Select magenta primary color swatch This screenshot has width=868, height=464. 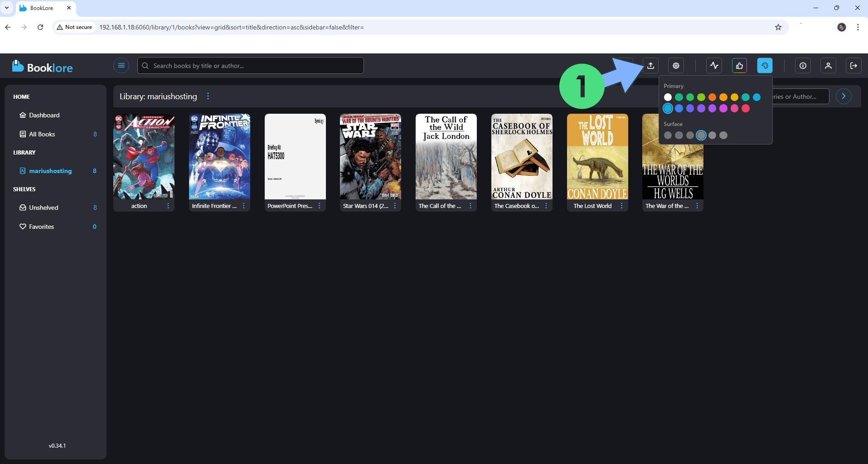pos(723,108)
